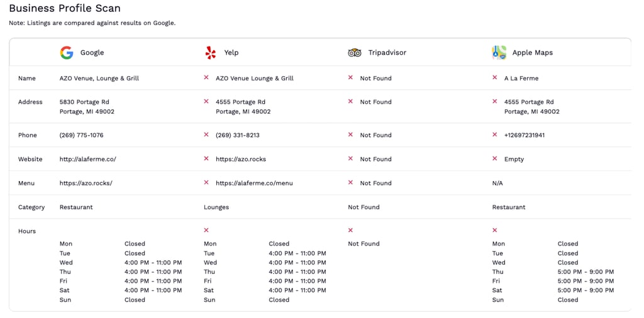Click Yelp Tue hours 4:00 PM - 11:00 PM
644x318 pixels.
[297, 253]
